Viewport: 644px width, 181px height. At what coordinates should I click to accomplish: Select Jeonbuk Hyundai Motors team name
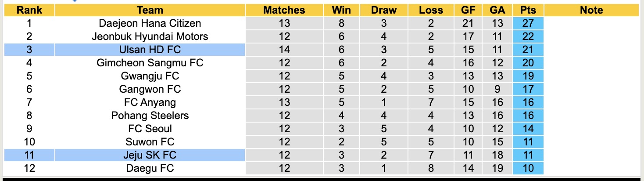[x=150, y=36]
